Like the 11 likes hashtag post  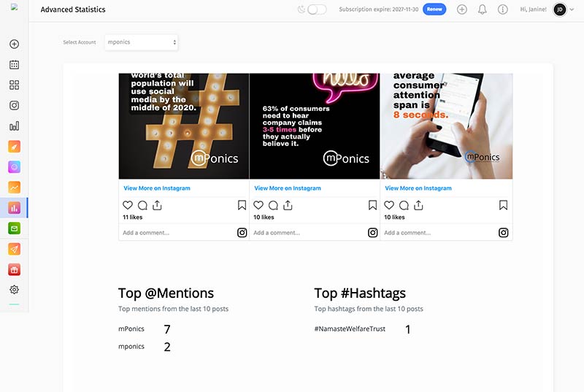(x=128, y=205)
